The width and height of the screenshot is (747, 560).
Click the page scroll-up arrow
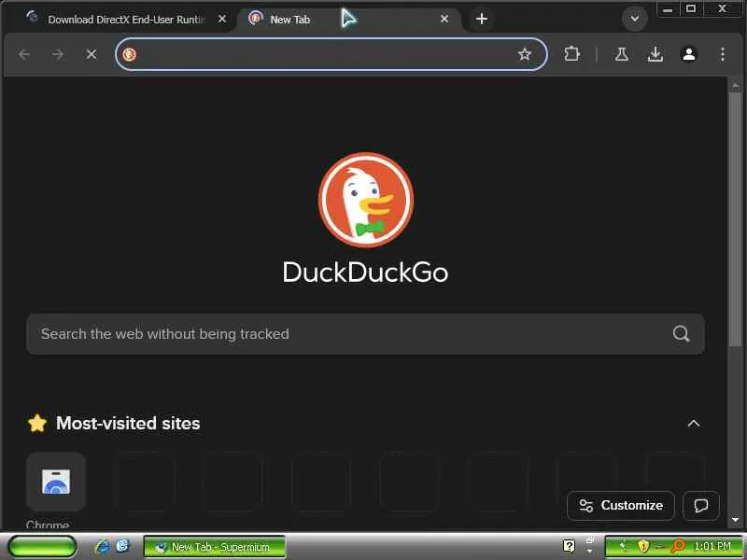click(735, 85)
